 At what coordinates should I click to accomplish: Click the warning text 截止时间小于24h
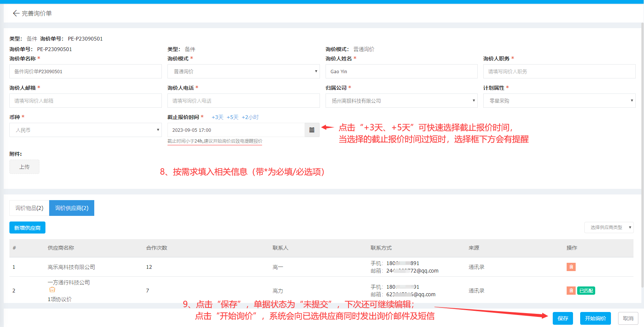coord(215,141)
